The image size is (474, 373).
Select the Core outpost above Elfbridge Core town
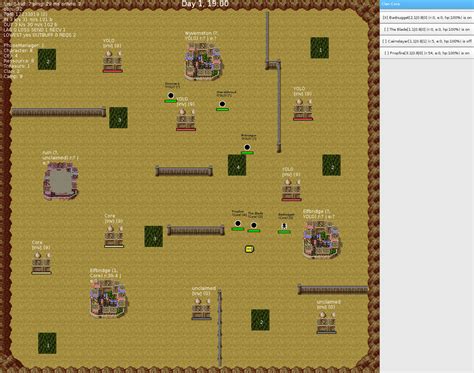point(114,236)
